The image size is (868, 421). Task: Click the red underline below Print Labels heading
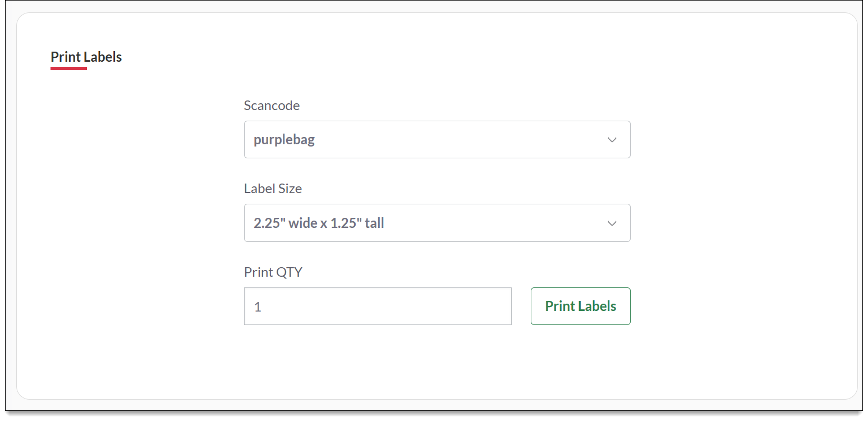point(68,68)
